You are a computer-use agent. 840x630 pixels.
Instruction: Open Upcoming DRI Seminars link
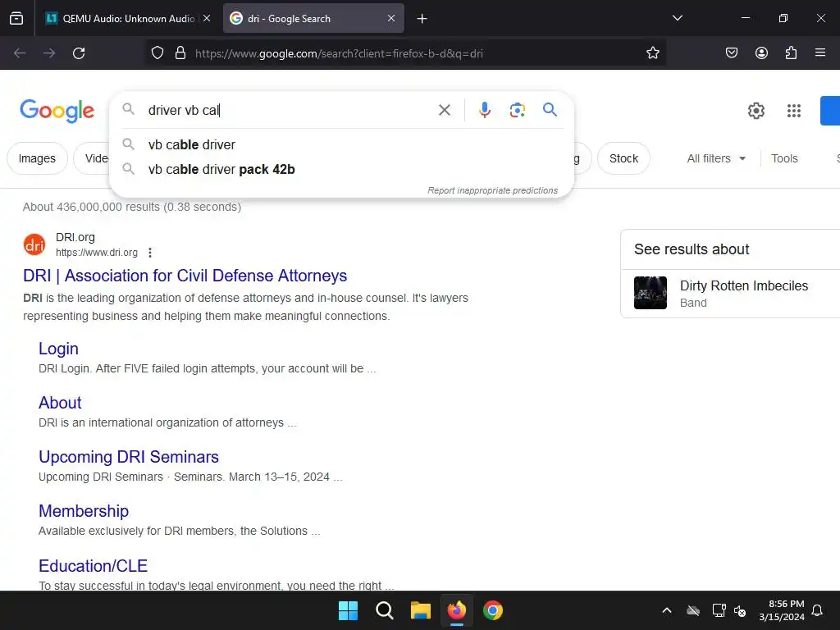[129, 457]
